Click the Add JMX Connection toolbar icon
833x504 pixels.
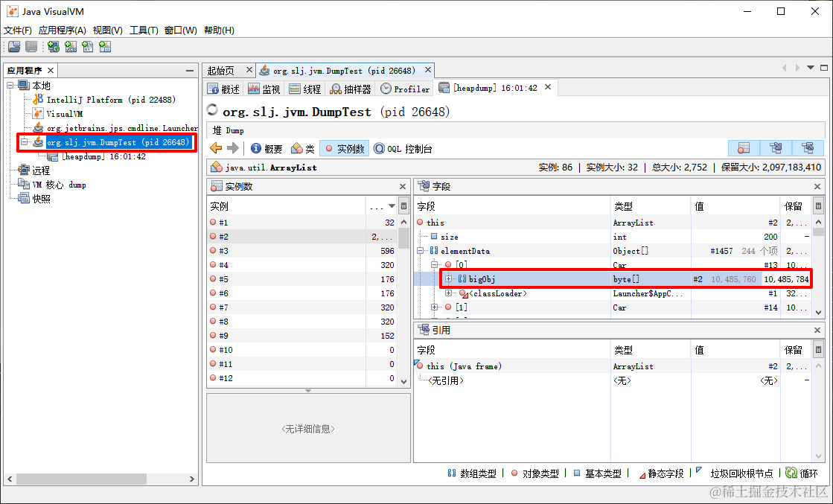pos(71,47)
